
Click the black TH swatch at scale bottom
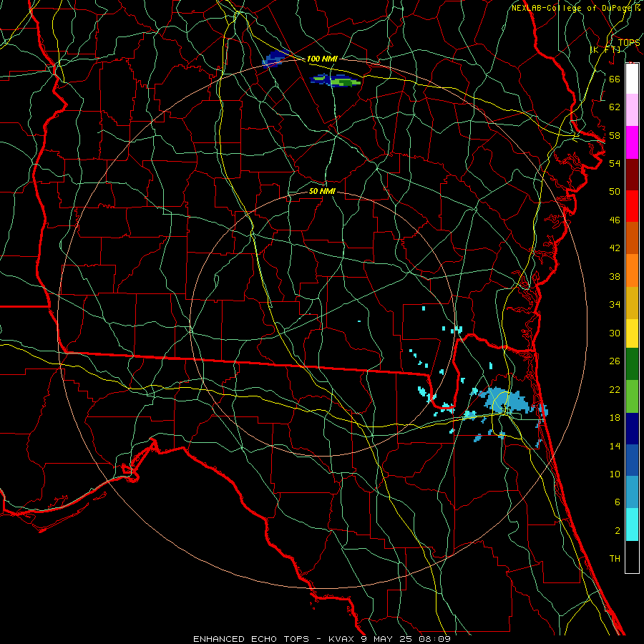[x=632, y=557]
